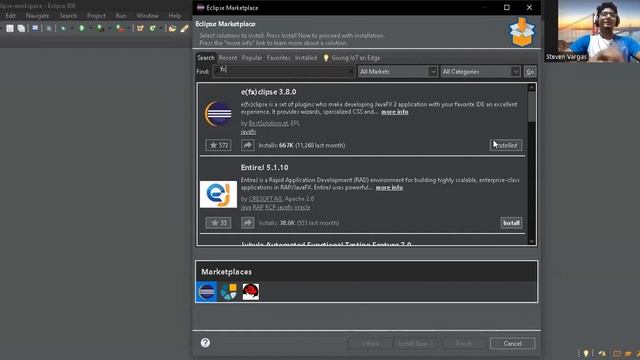Screen dimensions: 640x360
Task: Open the Debug dropdown arrow
Action: [x=72, y=28]
